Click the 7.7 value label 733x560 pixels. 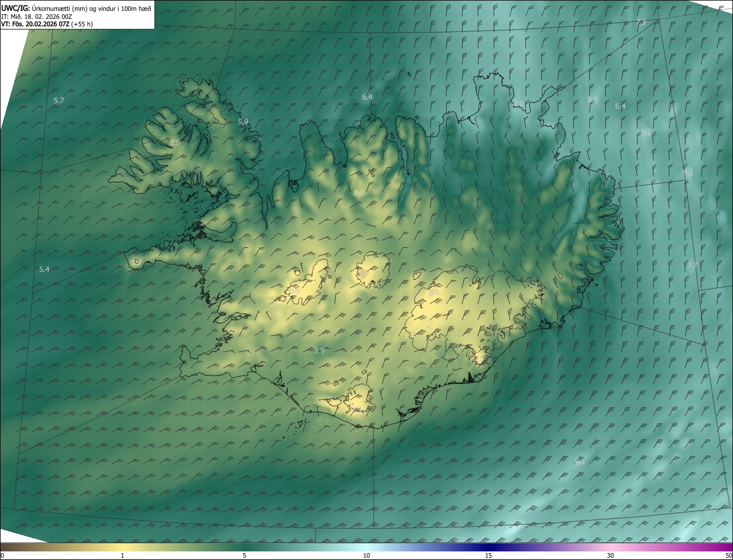pos(692,265)
